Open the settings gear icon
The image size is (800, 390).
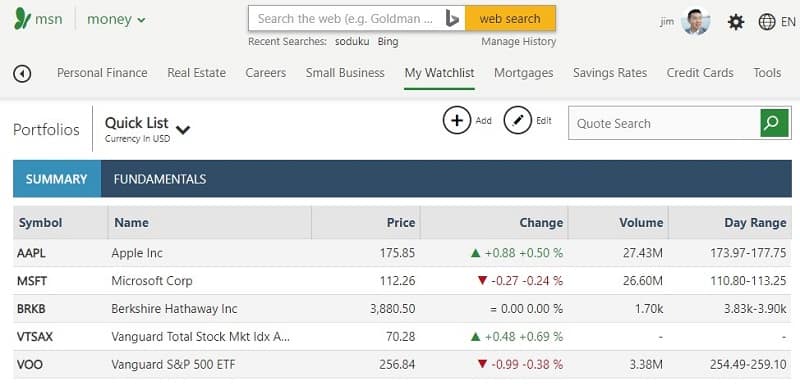click(736, 22)
